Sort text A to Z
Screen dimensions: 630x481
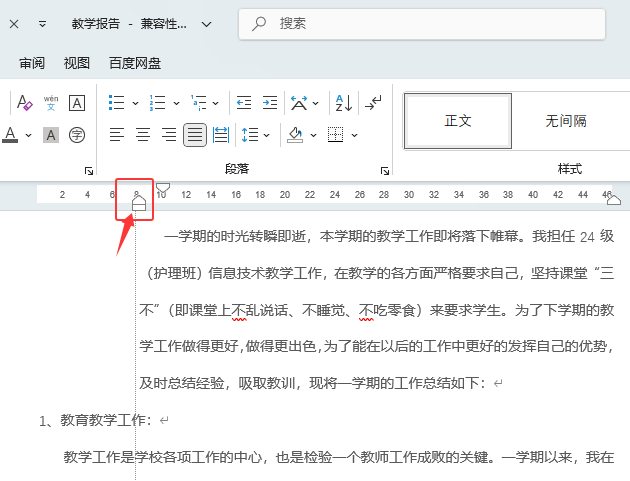coord(344,103)
